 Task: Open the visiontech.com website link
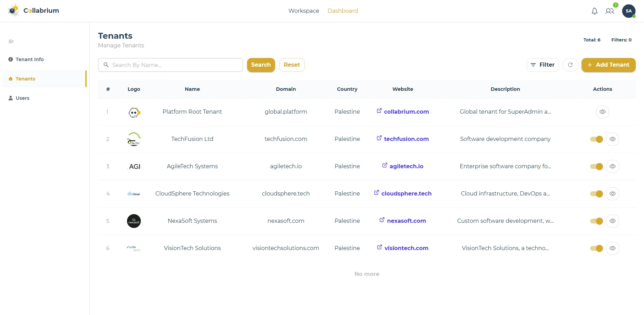(x=403, y=248)
